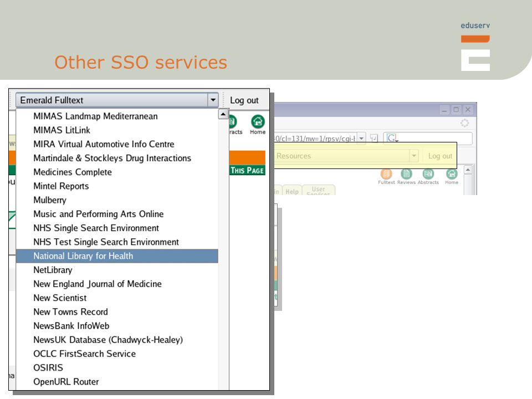Click the dropdown list scroll-up arrow
Image resolution: width=532 pixels, height=399 pixels.
pos(223,114)
